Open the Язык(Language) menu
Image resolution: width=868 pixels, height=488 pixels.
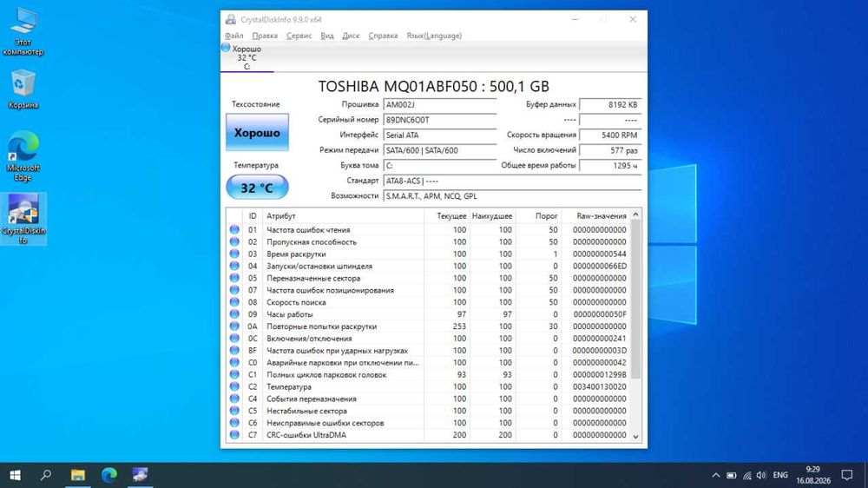434,36
